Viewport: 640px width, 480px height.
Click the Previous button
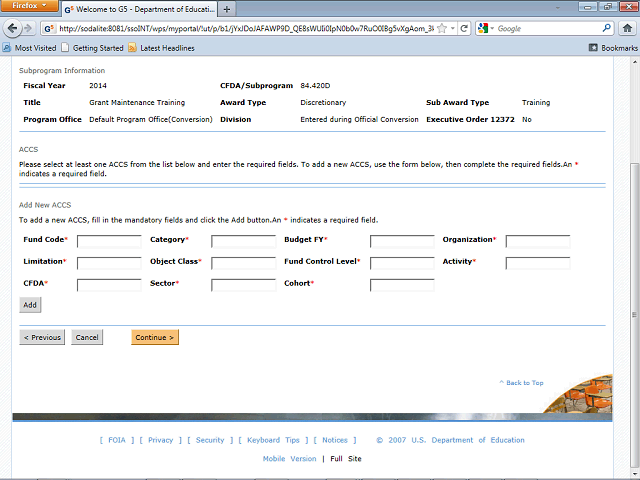(42, 337)
